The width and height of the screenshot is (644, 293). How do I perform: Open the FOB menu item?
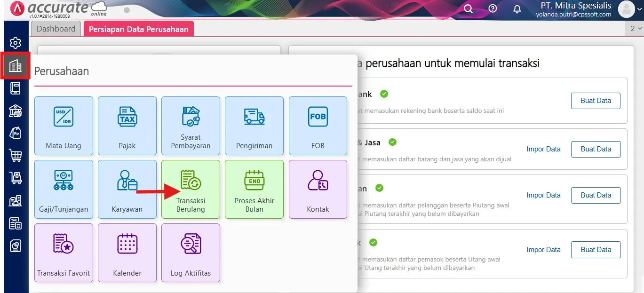point(318,126)
